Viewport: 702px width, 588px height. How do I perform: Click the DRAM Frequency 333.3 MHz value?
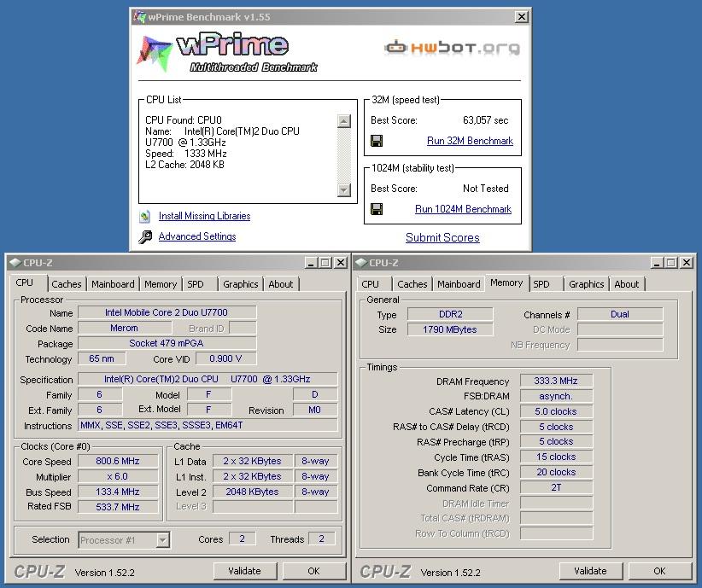556,381
